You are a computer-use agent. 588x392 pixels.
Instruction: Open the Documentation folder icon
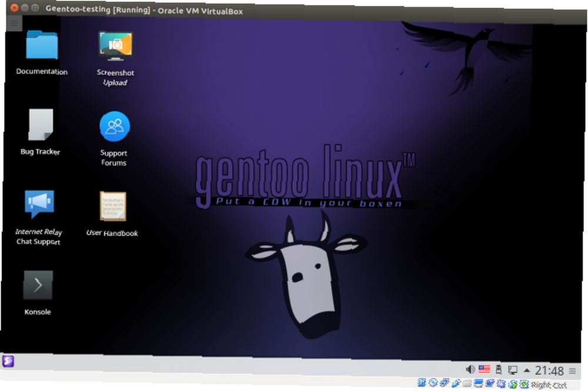[x=42, y=46]
